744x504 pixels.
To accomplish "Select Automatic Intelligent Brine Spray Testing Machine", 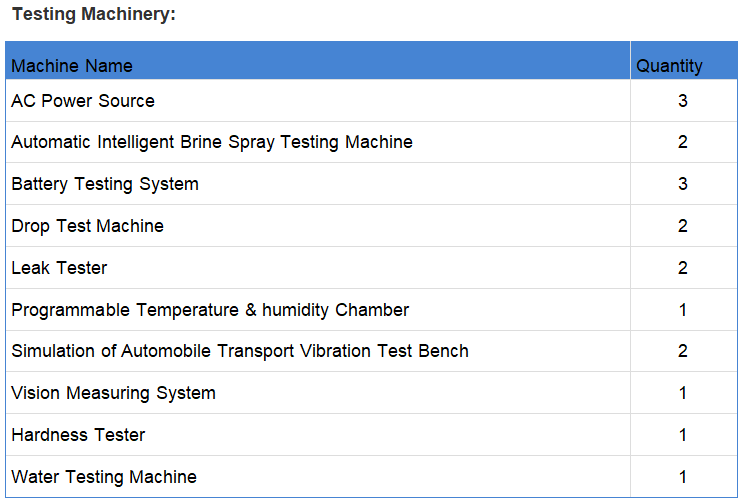I will pos(212,142).
